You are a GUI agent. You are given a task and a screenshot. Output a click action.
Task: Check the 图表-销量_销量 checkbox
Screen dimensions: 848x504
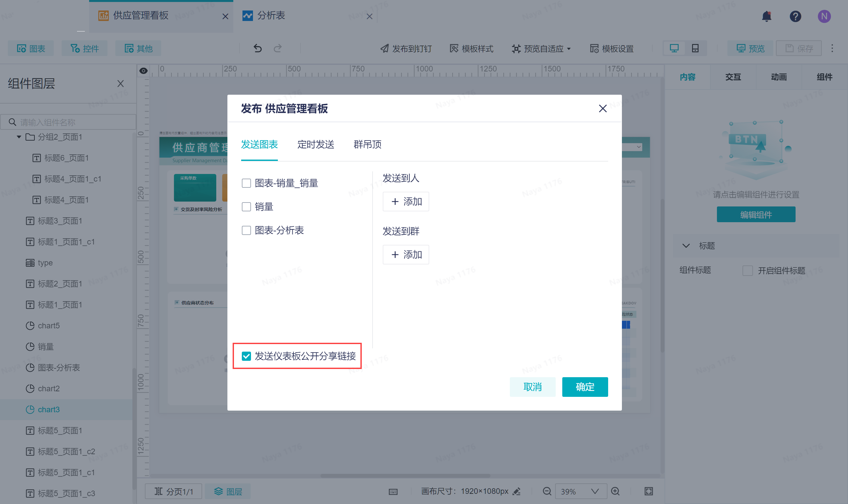click(246, 184)
